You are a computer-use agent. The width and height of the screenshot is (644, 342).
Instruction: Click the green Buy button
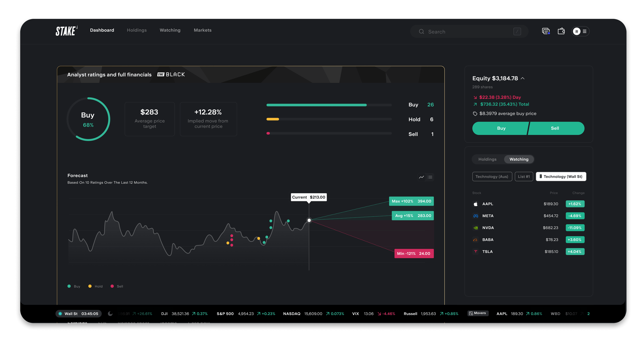501,128
